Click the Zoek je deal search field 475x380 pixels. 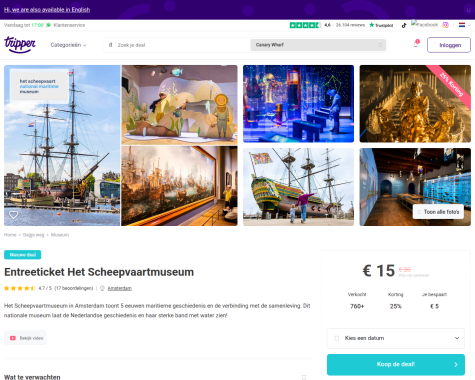(177, 45)
